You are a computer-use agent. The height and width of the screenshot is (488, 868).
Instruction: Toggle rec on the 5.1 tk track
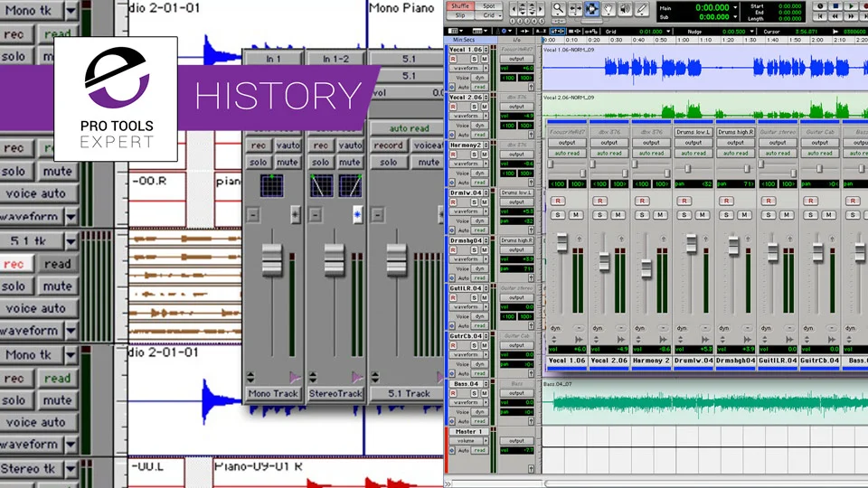[x=14, y=264]
